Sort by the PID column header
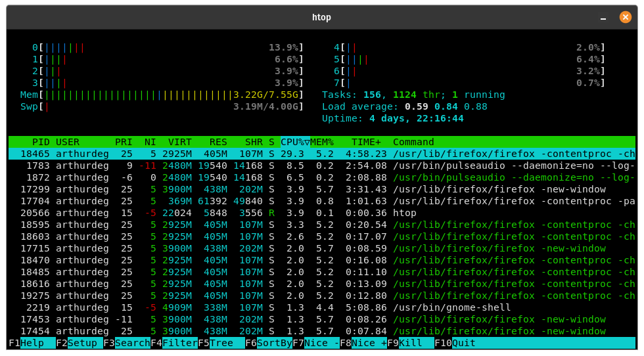This screenshot has width=644, height=356. 41,142
